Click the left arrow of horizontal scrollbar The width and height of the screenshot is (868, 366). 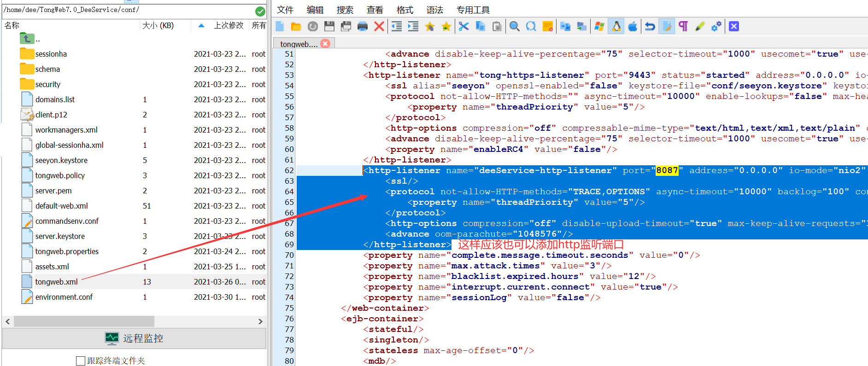click(8, 321)
